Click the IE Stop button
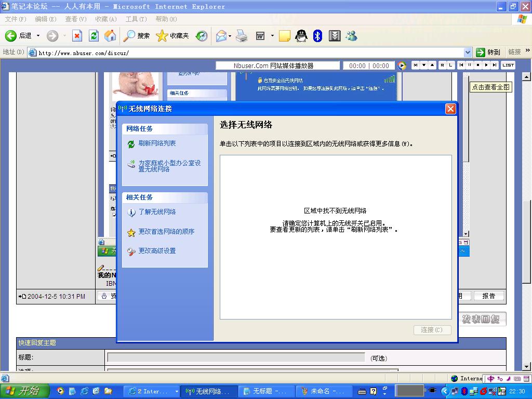 (x=77, y=36)
